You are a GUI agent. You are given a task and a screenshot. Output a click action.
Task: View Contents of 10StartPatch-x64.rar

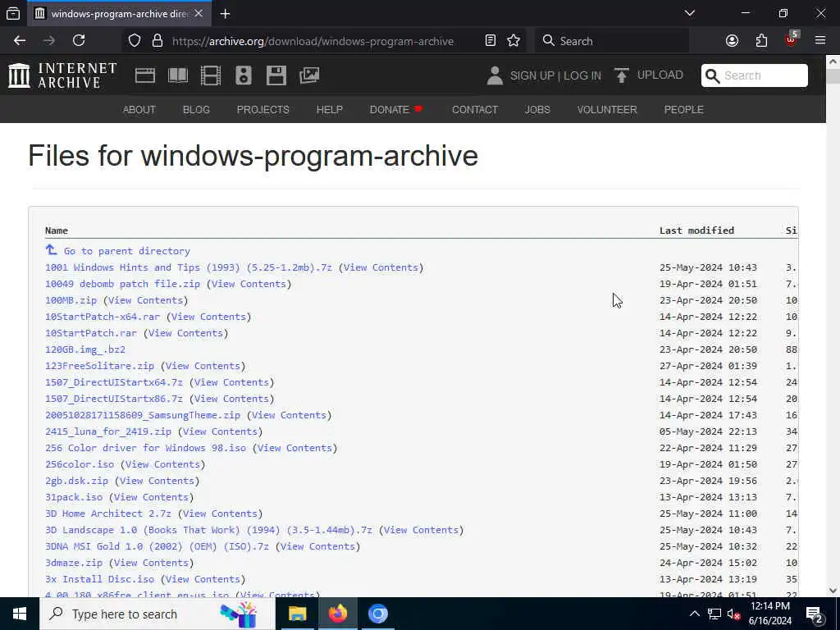pos(208,317)
